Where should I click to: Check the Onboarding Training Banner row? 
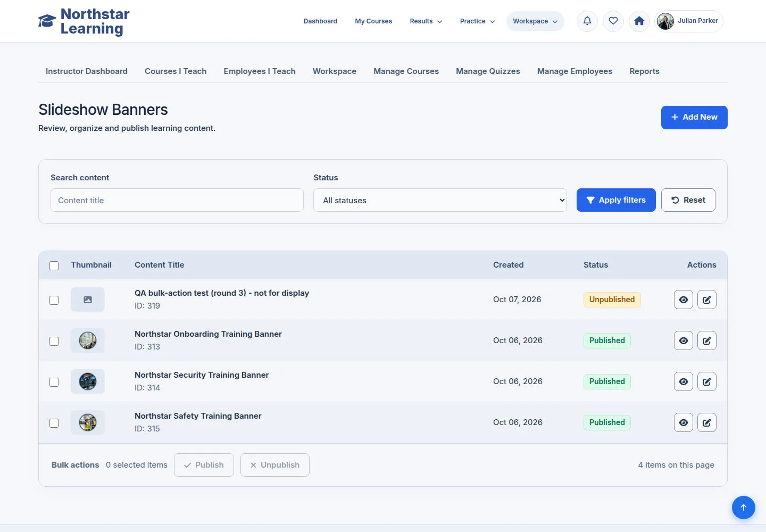(x=54, y=341)
